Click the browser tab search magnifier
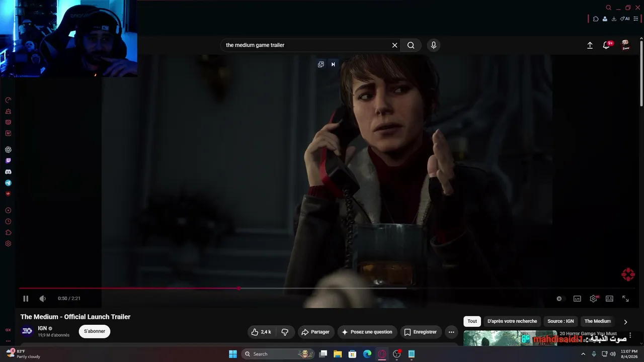 (x=608, y=8)
